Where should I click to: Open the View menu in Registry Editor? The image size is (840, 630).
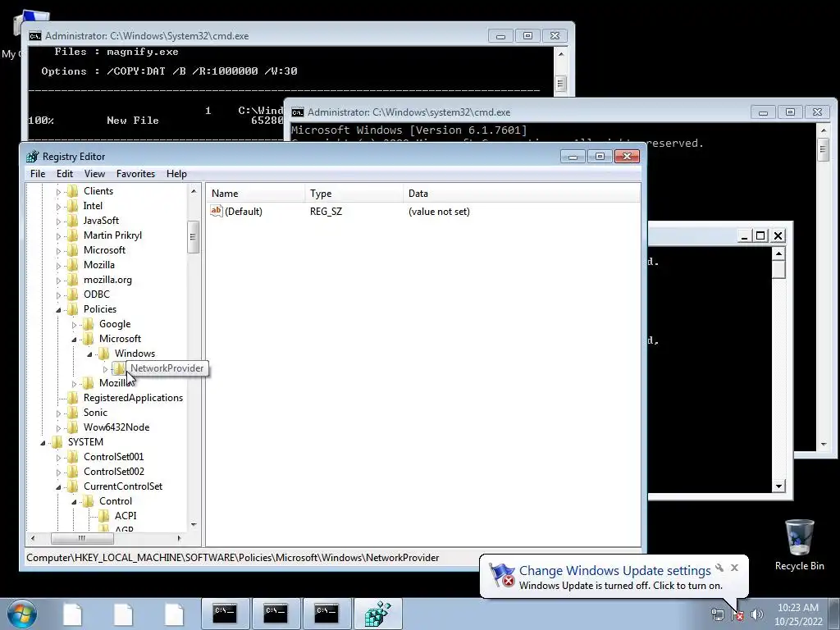pyautogui.click(x=94, y=174)
